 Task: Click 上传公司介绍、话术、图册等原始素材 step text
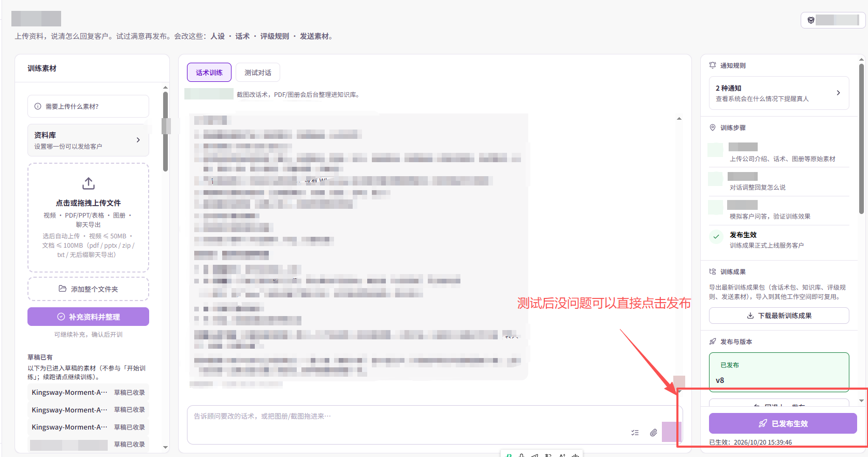pos(783,159)
